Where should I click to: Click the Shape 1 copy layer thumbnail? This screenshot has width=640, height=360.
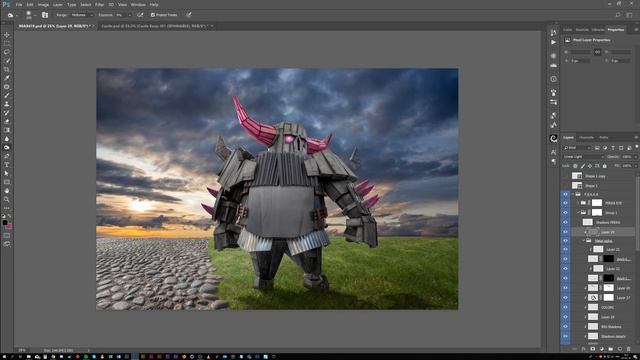point(577,176)
